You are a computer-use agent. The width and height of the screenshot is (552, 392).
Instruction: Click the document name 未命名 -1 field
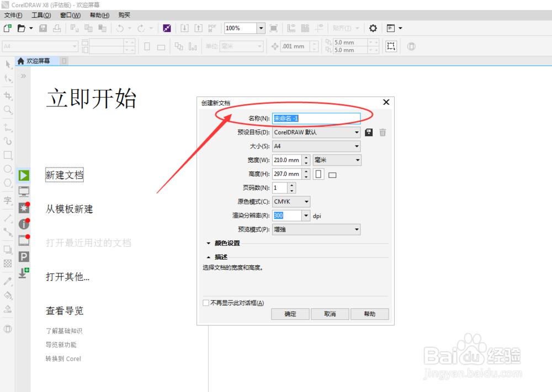pos(316,119)
